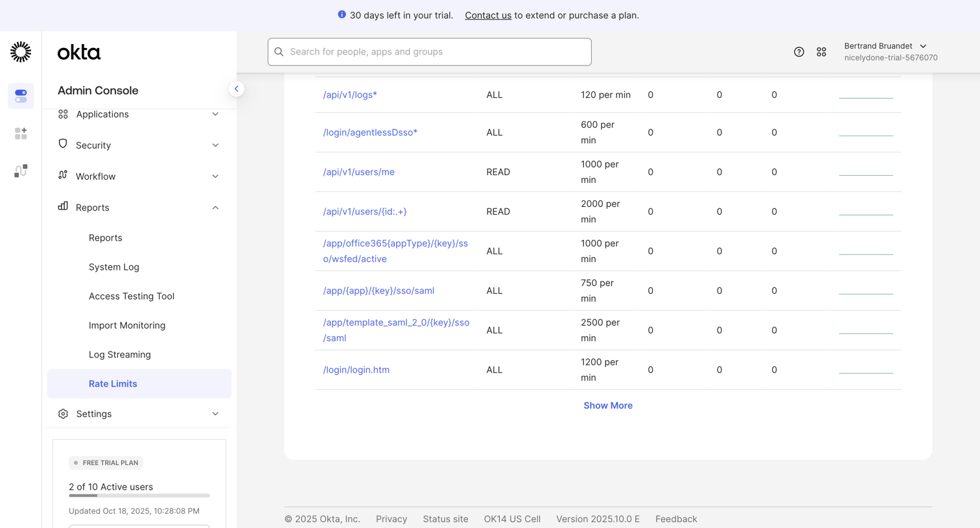Click the Security shield icon
The image size is (980, 528).
coord(63,144)
